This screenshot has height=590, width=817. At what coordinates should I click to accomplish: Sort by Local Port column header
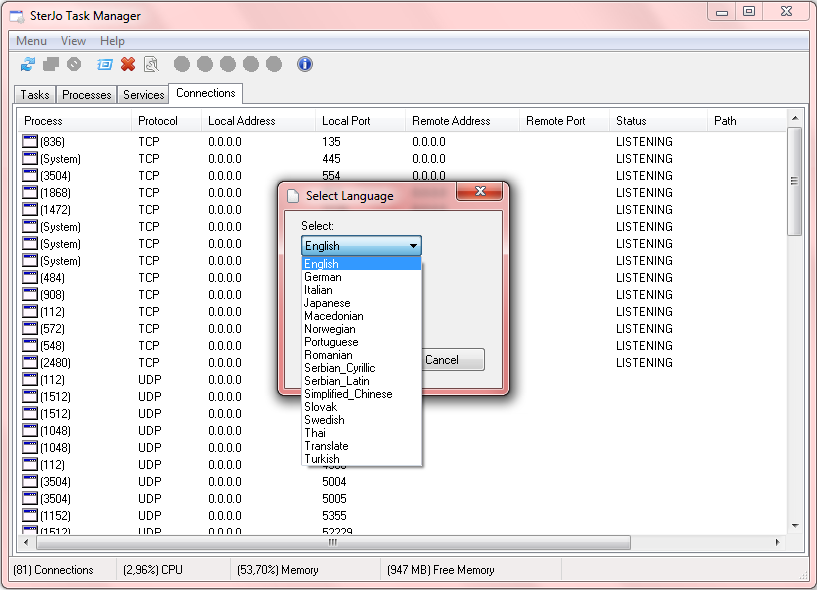coord(346,121)
